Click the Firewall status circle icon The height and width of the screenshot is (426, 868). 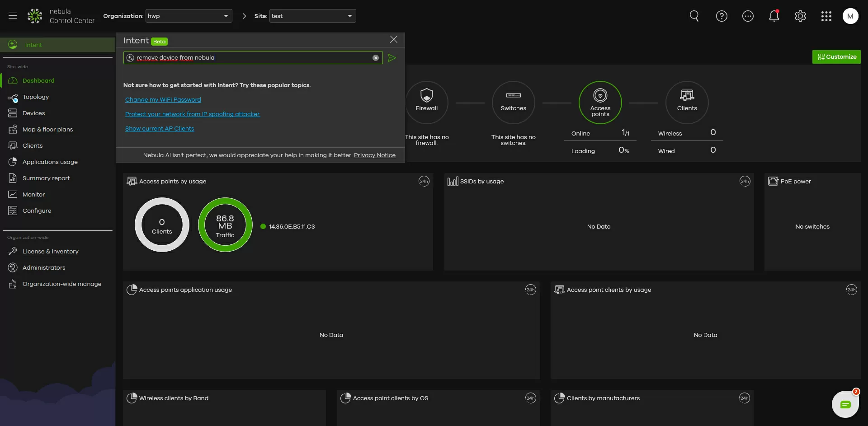[x=426, y=102]
